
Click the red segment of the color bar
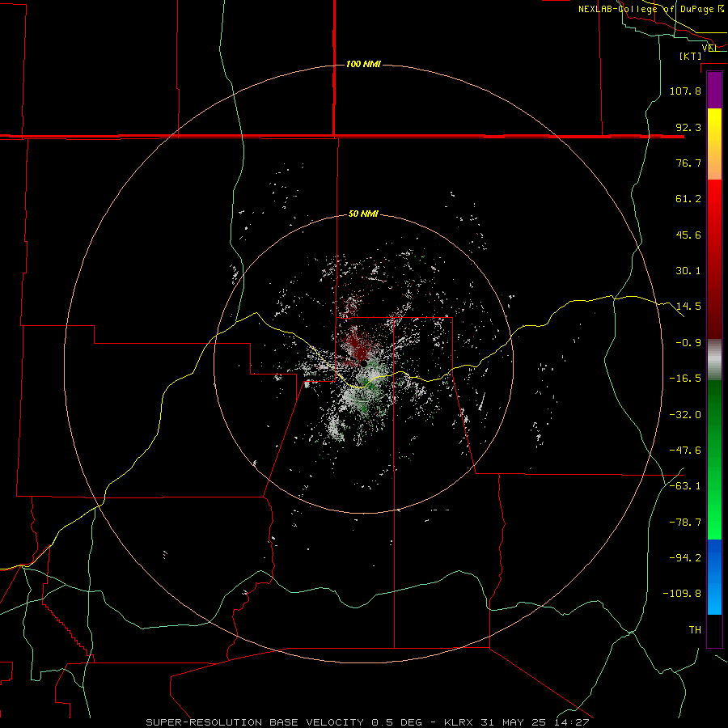(714, 259)
